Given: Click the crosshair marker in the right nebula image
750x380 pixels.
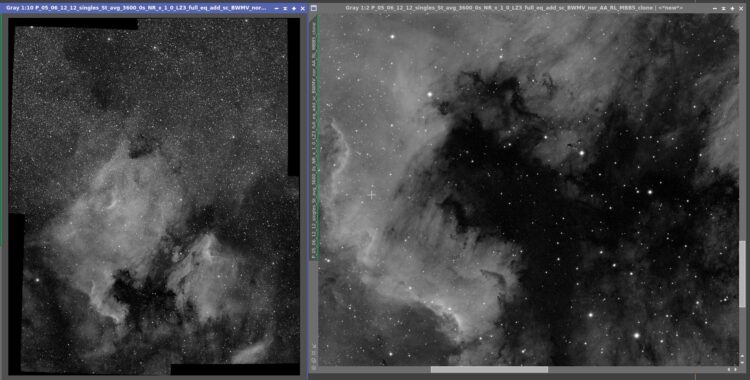Looking at the screenshot, I should [372, 195].
